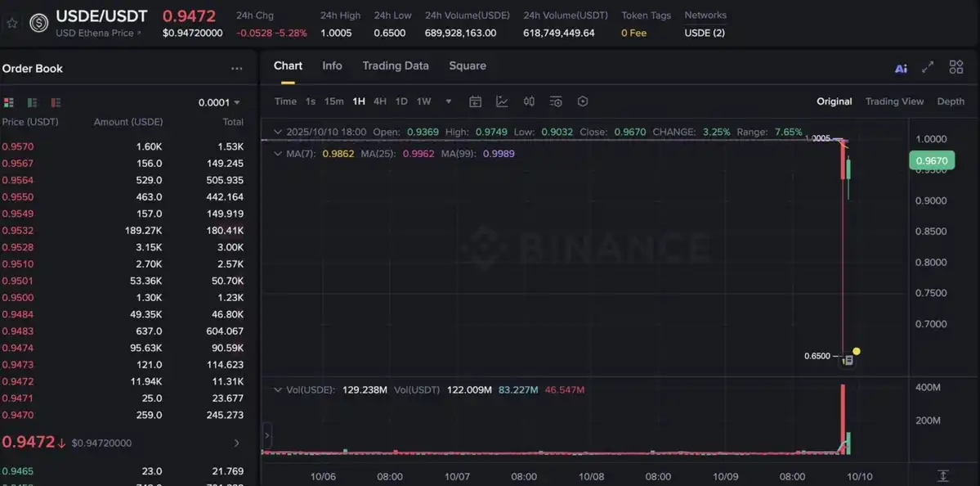Change the candlestick chart style icon
Screen dimensions: 980x486
pos(529,101)
